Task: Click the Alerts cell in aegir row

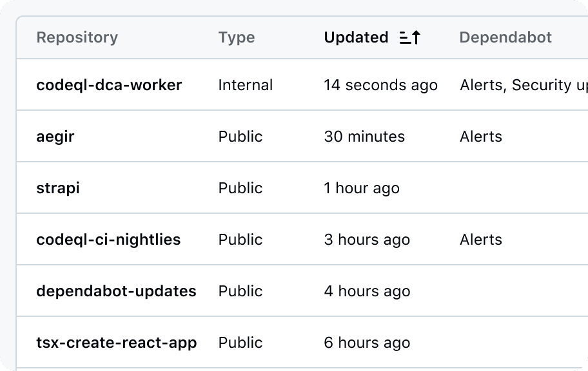Action: (x=480, y=137)
